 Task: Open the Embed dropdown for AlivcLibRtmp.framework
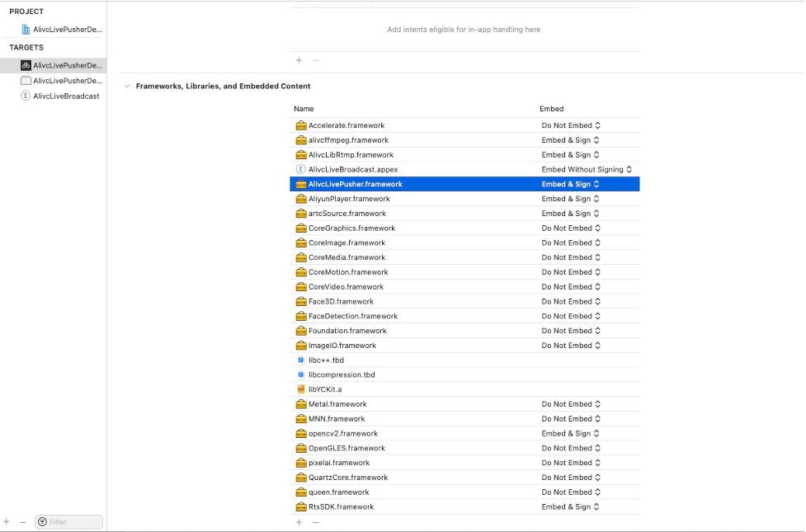click(571, 155)
